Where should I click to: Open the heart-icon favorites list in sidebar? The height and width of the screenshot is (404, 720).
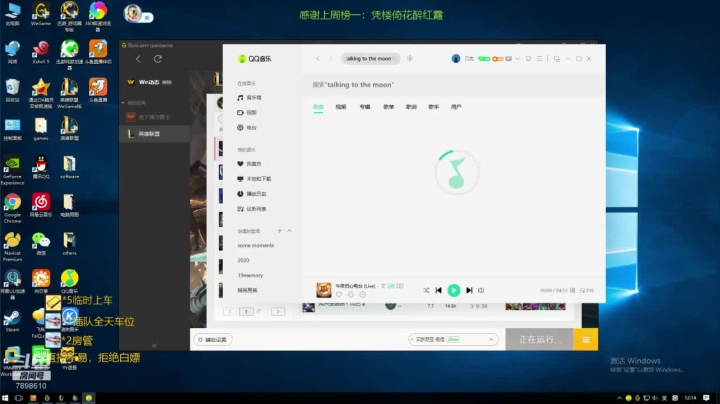click(249, 164)
